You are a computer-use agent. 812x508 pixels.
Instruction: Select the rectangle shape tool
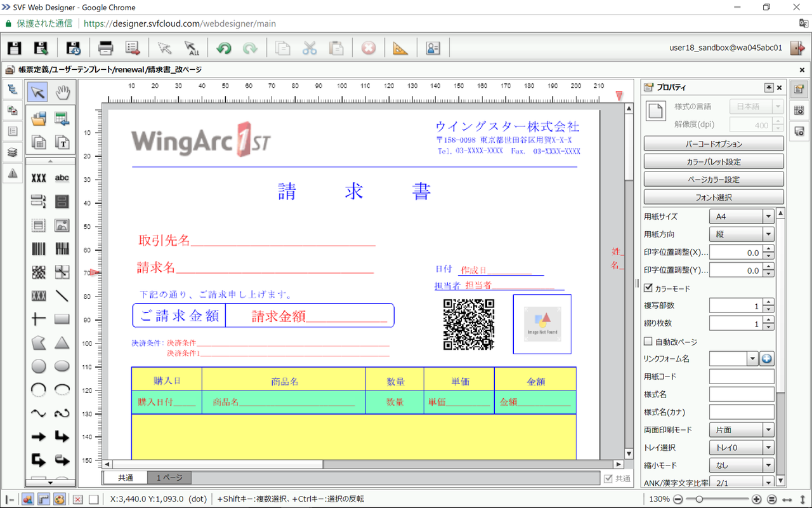62,319
